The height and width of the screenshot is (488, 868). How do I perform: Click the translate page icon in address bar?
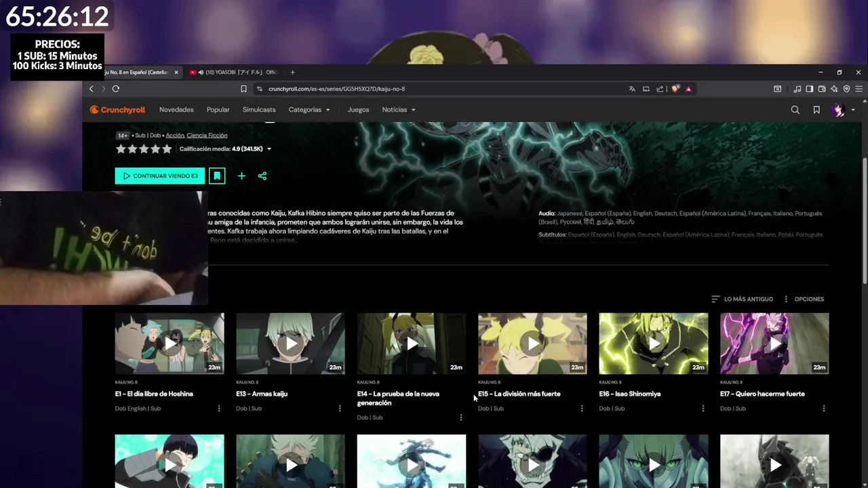point(632,89)
